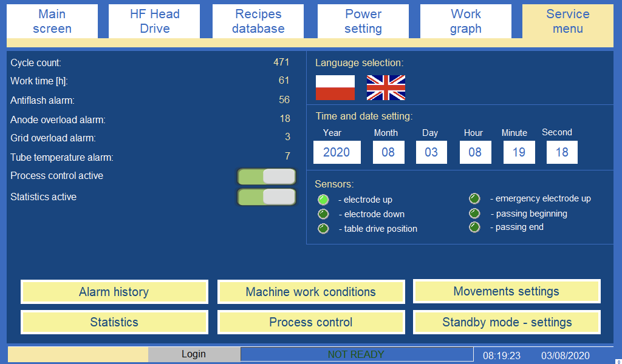This screenshot has width=622, height=364.
Task: Open the Recipes database tab
Action: 258,21
